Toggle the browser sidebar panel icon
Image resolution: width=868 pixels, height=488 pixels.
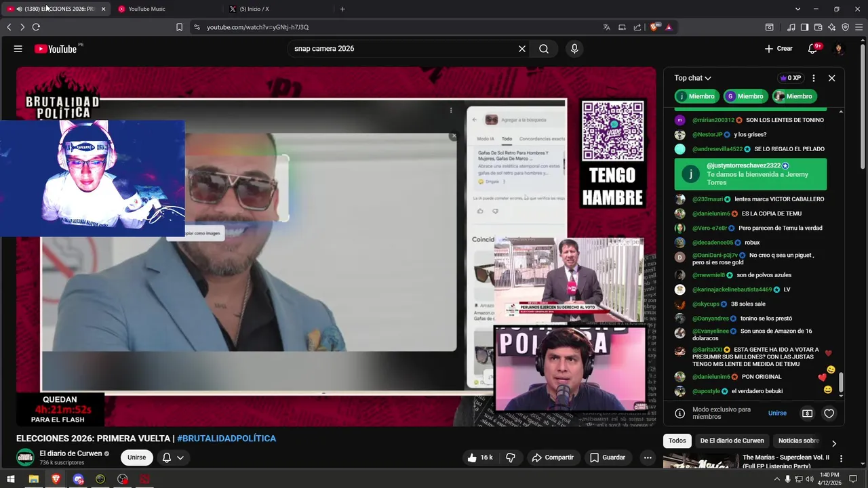click(x=804, y=27)
